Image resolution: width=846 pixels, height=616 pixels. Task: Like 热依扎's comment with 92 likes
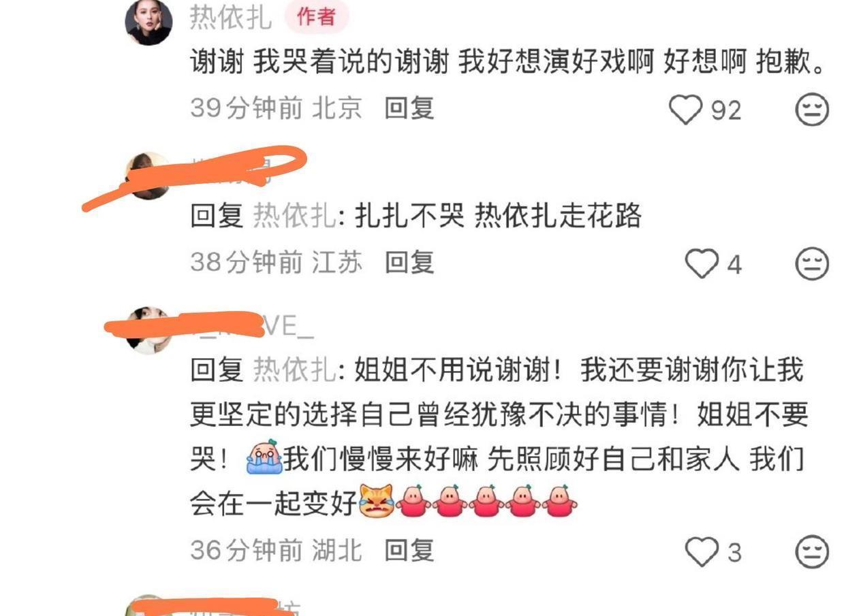point(685,109)
